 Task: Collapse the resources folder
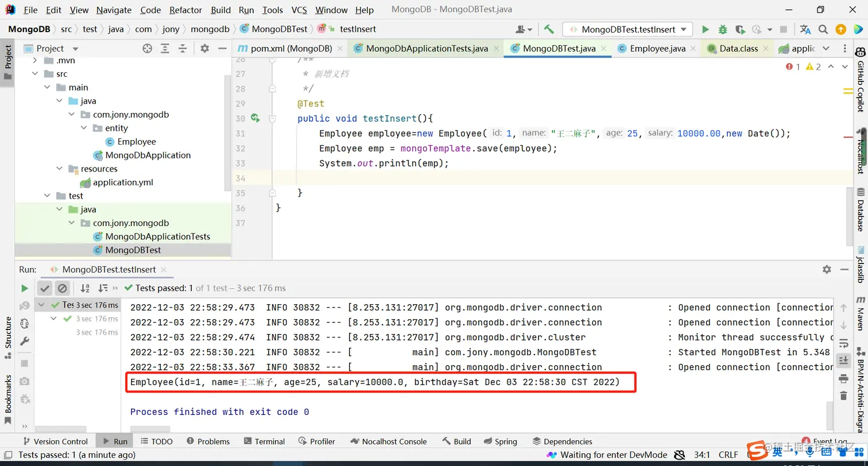60,169
